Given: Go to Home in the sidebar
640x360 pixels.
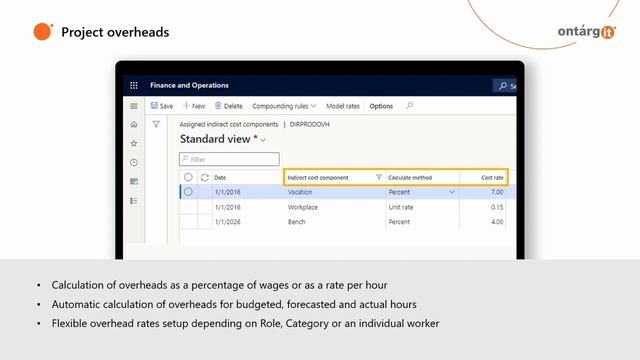Looking at the screenshot, I should click(x=134, y=124).
